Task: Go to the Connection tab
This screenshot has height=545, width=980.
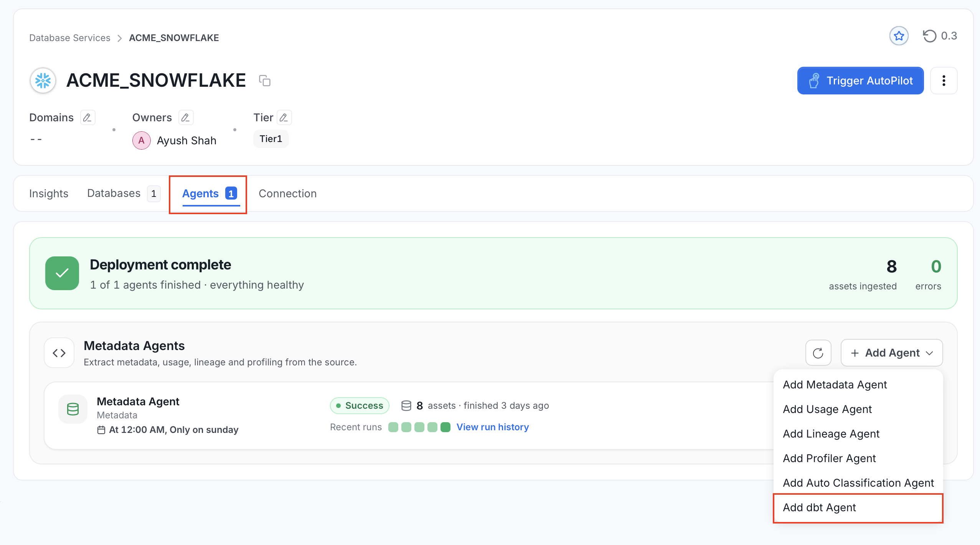Action: pos(288,193)
